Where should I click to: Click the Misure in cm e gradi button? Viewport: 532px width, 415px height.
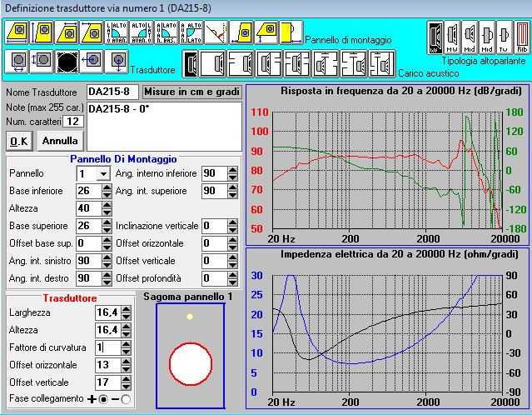192,92
